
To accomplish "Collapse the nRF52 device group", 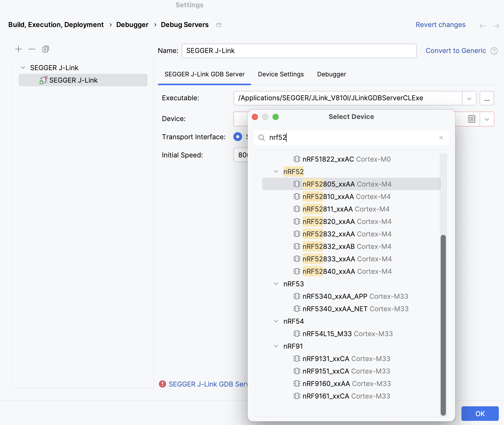I will tap(276, 171).
